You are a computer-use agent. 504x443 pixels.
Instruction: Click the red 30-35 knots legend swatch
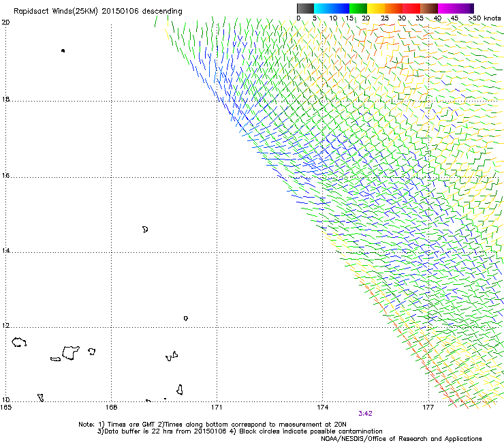[x=411, y=8]
